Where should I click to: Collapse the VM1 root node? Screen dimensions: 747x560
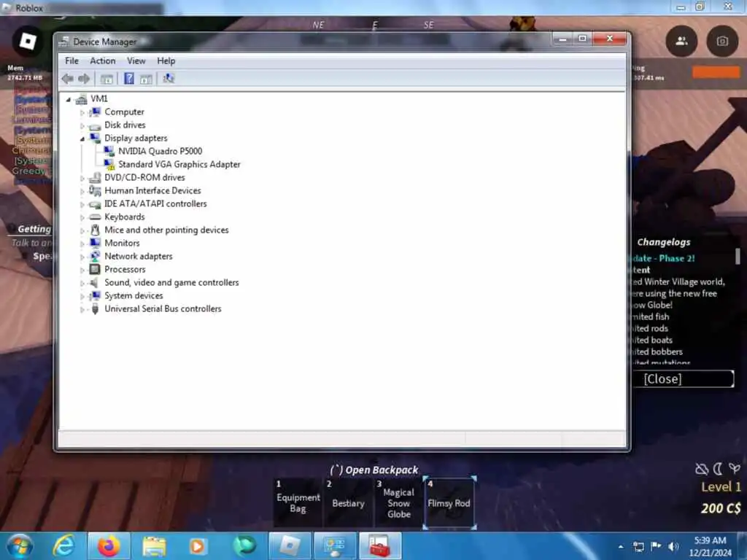coord(69,99)
